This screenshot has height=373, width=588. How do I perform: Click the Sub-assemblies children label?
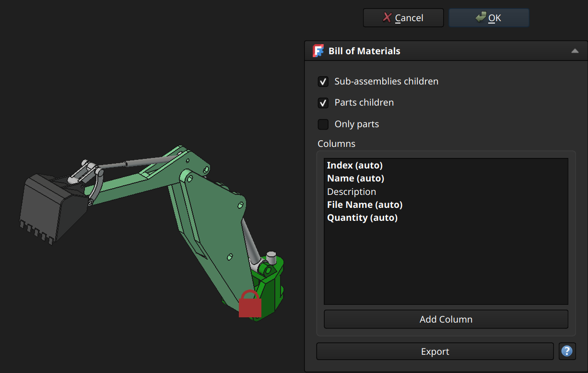[x=387, y=82]
